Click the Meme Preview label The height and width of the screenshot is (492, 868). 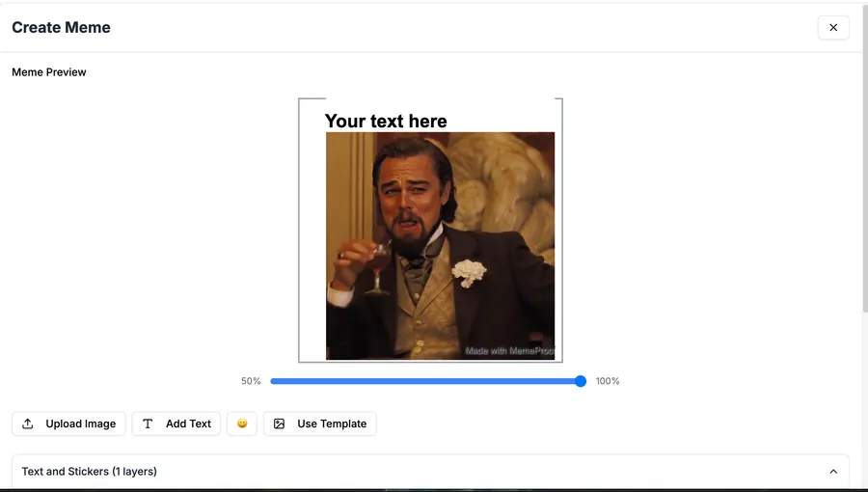[49, 72]
